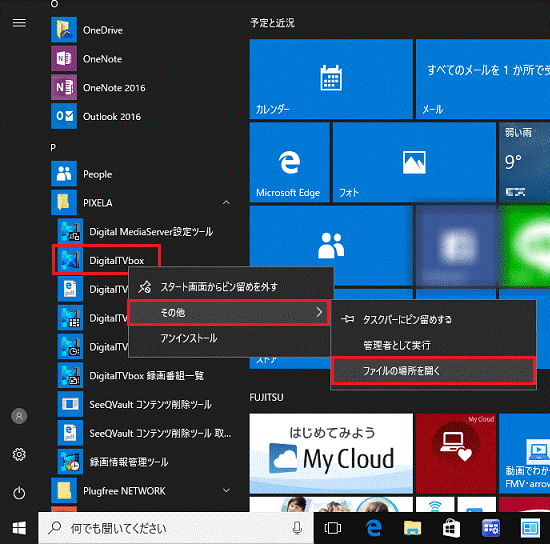Screen dimensions: 550x544
Task: Open Settings gear icon
Action: coord(19,455)
